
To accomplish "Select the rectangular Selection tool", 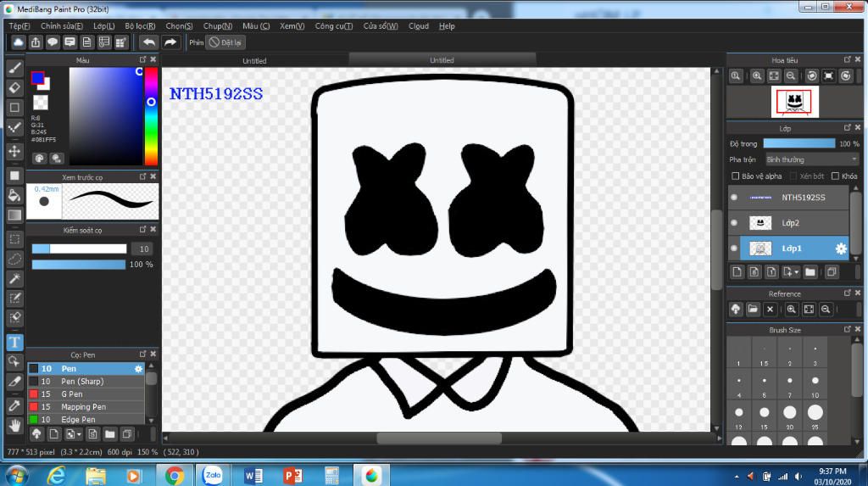I will 15,239.
